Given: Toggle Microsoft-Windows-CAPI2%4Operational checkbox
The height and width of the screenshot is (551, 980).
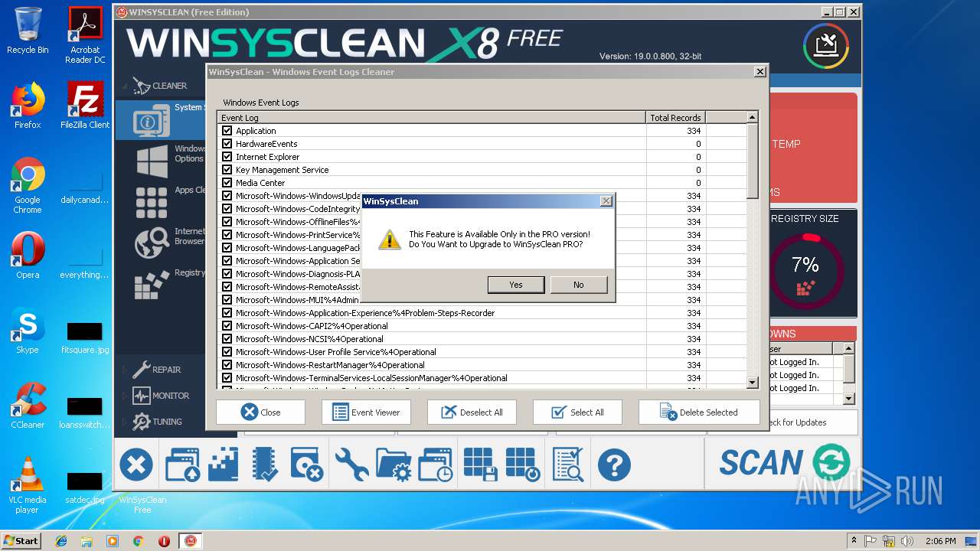Looking at the screenshot, I should 227,326.
